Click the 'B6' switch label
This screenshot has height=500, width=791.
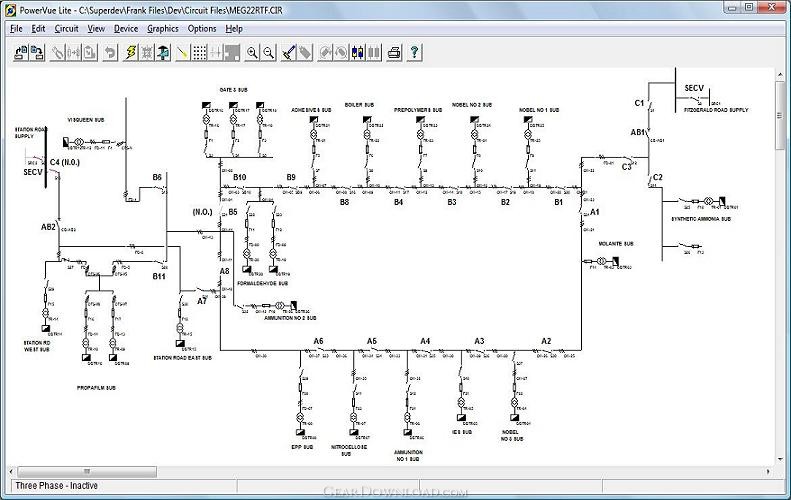coord(157,177)
